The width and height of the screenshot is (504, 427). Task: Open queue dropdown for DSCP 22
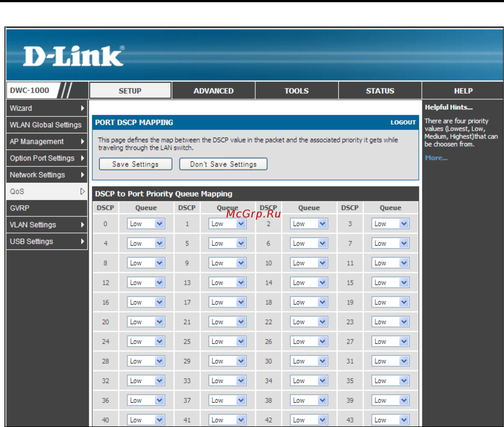(x=309, y=322)
